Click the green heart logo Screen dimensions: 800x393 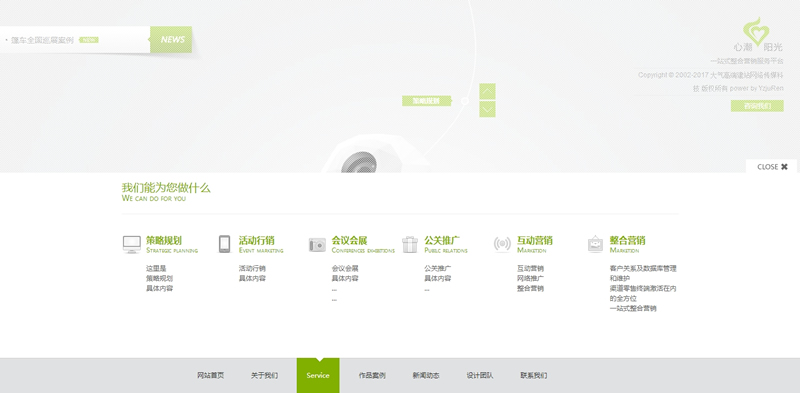[756, 31]
